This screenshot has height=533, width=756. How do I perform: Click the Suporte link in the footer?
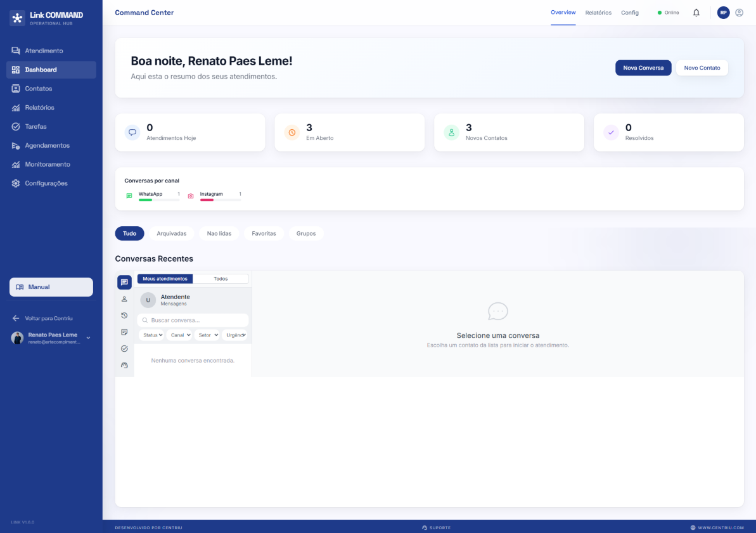pyautogui.click(x=437, y=528)
